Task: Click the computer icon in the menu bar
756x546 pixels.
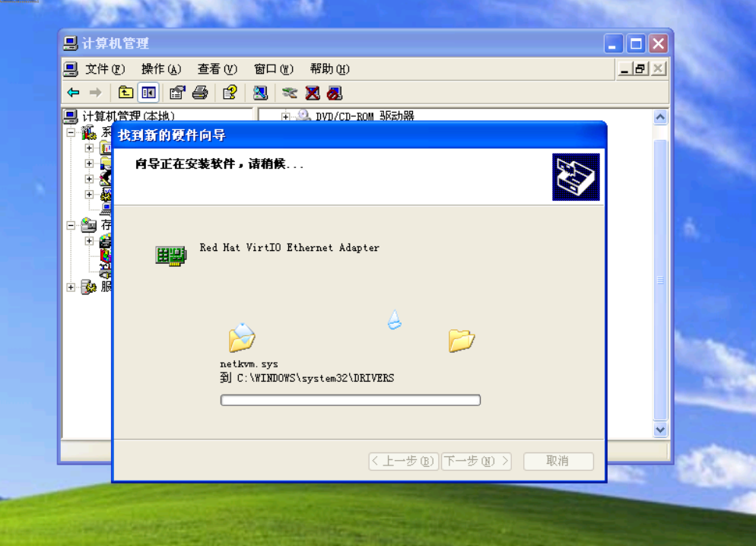Action: point(71,69)
